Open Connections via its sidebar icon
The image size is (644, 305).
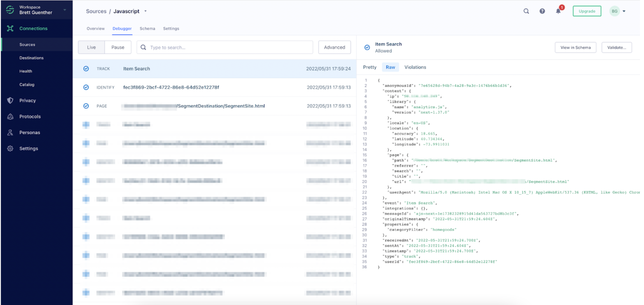coord(10,28)
